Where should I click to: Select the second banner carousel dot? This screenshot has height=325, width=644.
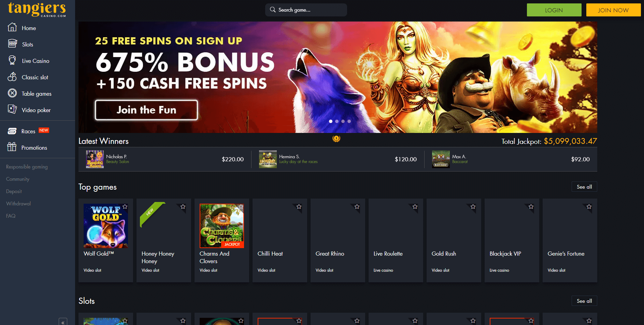(x=337, y=121)
